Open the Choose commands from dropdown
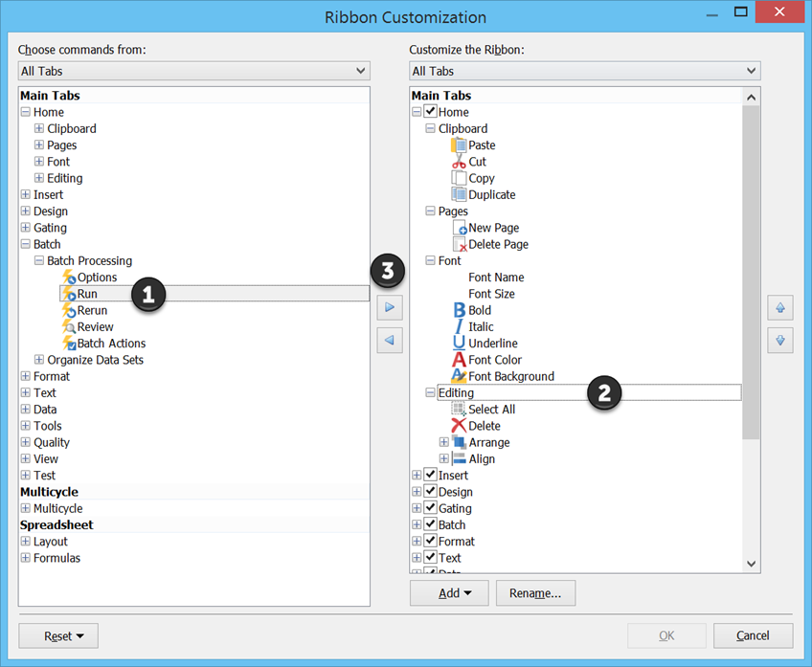 [194, 71]
